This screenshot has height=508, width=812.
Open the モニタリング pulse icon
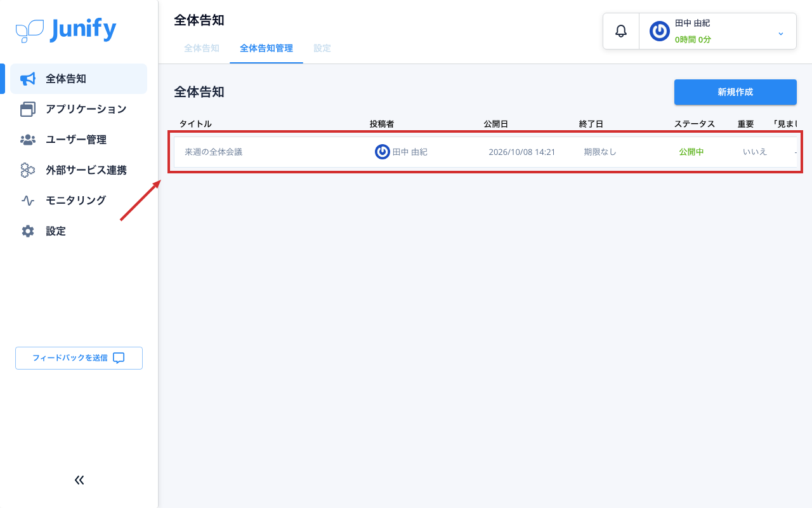click(28, 201)
